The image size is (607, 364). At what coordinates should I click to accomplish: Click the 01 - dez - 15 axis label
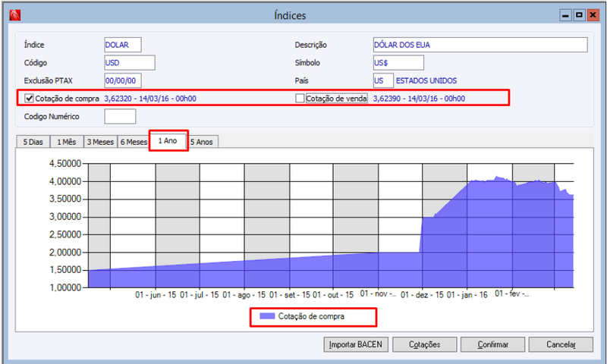tap(422, 295)
